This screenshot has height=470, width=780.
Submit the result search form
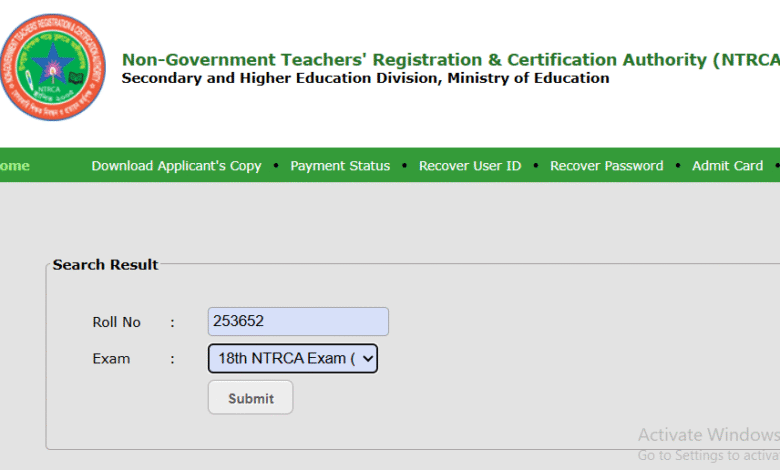(250, 397)
